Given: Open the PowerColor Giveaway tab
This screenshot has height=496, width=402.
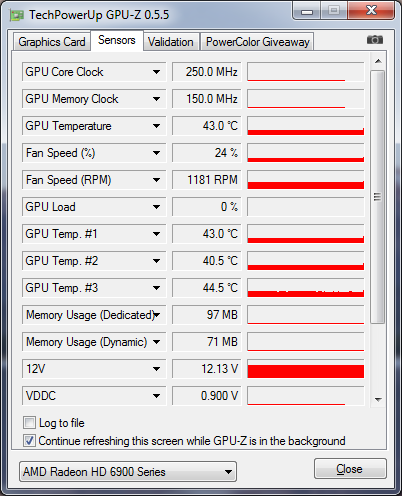Looking at the screenshot, I should [257, 42].
